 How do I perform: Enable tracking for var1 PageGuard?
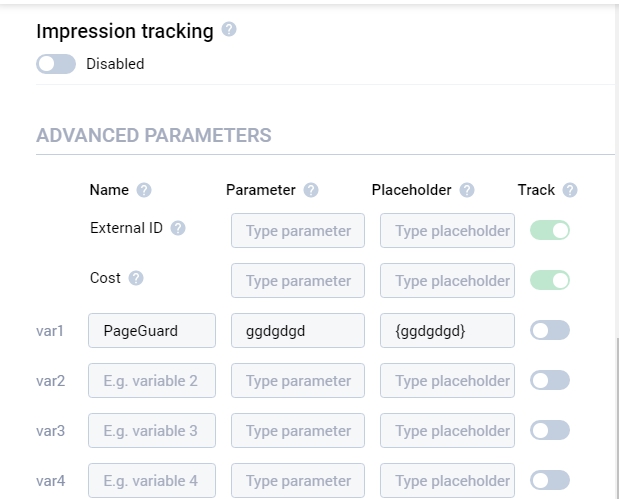(549, 330)
